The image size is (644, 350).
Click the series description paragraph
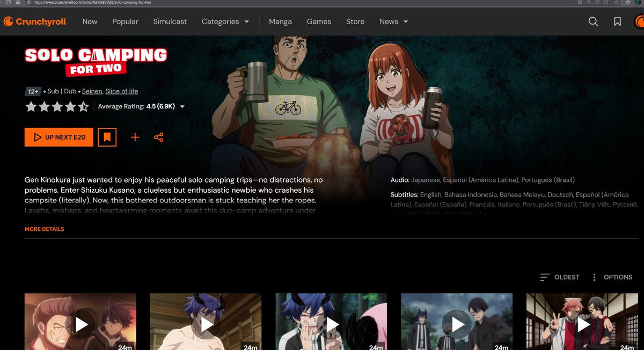(174, 195)
